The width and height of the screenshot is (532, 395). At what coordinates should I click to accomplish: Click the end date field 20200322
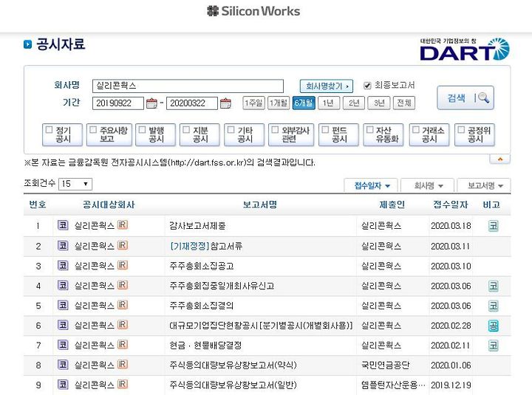[192, 103]
